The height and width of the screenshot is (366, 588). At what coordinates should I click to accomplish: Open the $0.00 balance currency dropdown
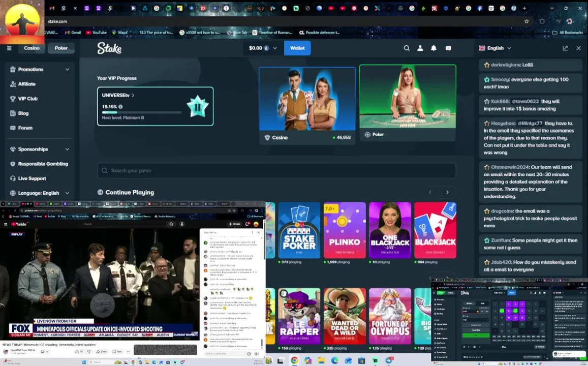[x=263, y=48]
